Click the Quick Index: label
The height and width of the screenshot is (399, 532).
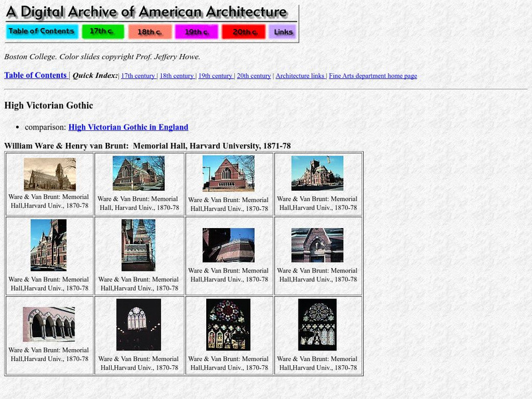click(95, 75)
